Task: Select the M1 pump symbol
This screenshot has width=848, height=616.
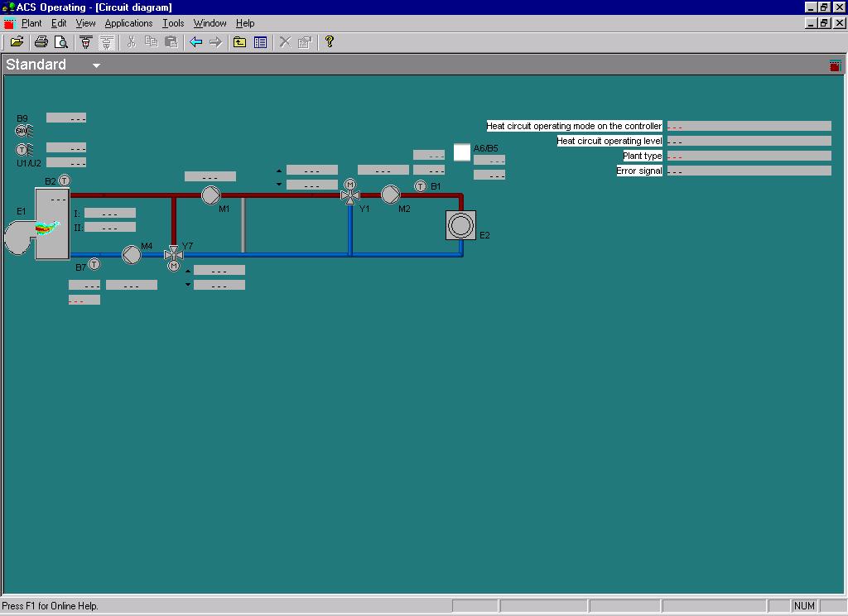Action: [x=211, y=195]
